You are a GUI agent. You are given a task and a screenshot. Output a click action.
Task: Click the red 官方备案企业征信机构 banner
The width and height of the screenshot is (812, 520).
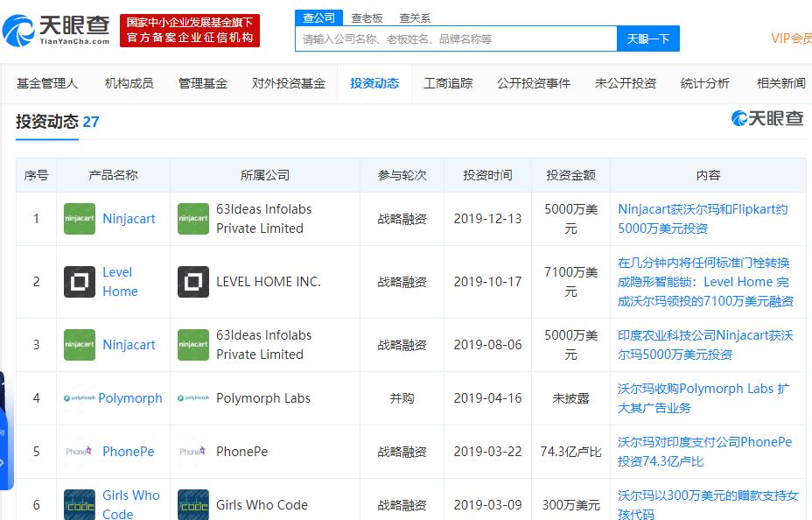(190, 31)
